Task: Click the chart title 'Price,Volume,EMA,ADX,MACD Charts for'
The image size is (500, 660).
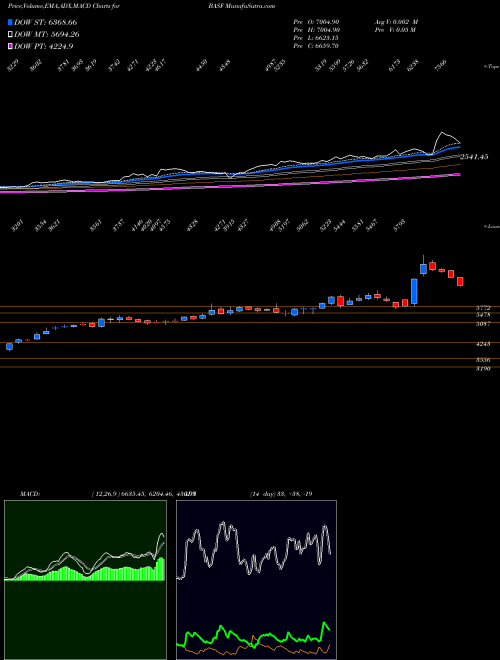Action: pos(64,6)
